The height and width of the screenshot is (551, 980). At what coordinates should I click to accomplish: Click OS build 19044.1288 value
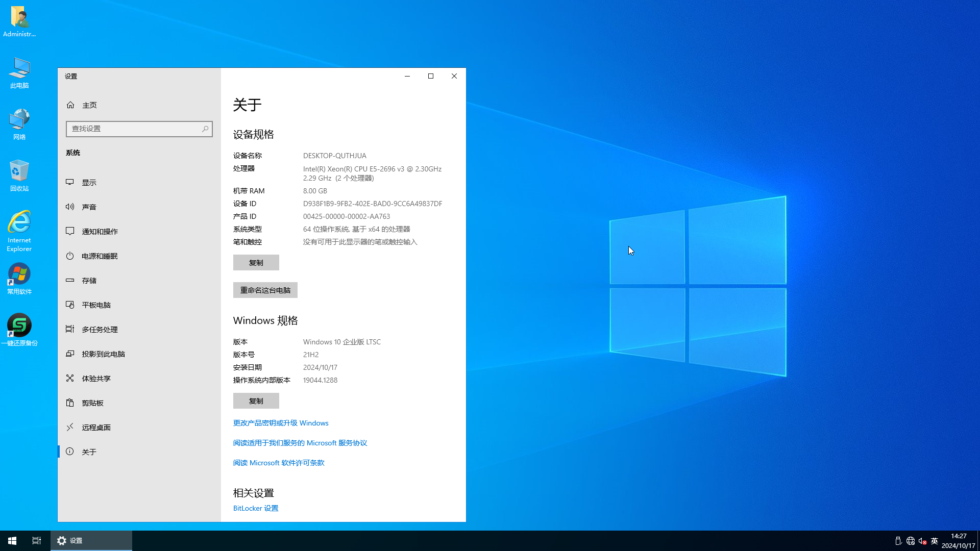pos(320,380)
